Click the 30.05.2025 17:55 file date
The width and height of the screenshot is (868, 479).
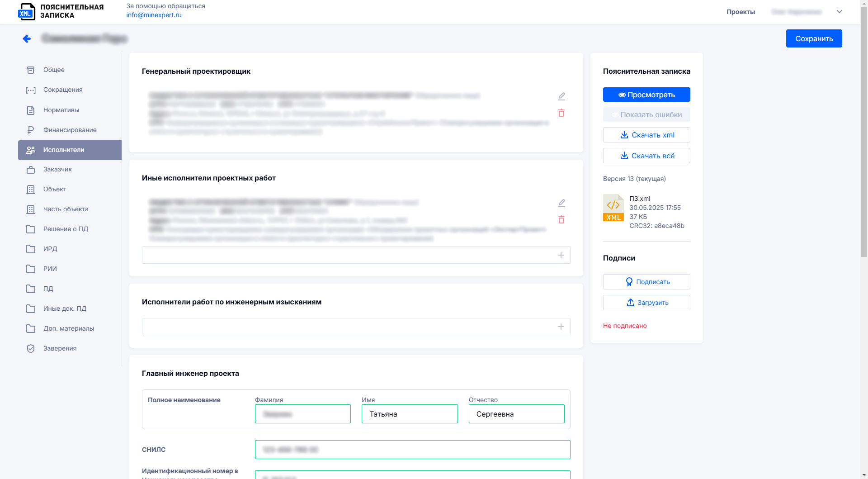[655, 208]
